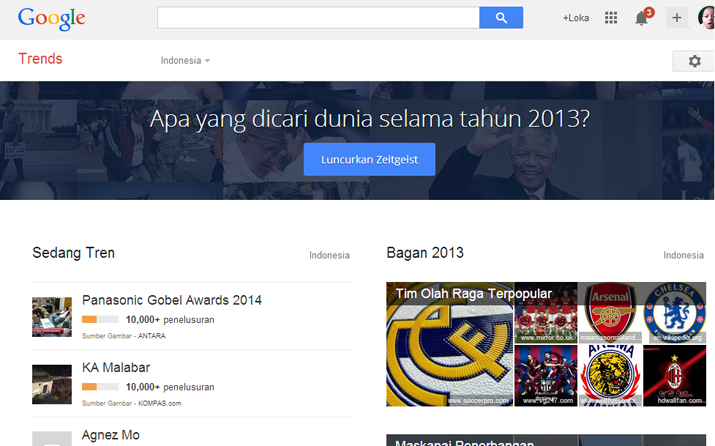This screenshot has width=715, height=446.
Task: Click the Panasonic Gobel Awards thumbnail
Action: [52, 317]
